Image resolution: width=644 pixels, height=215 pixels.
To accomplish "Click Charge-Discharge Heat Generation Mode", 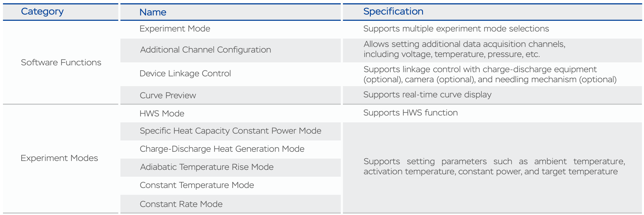I will tap(222, 149).
